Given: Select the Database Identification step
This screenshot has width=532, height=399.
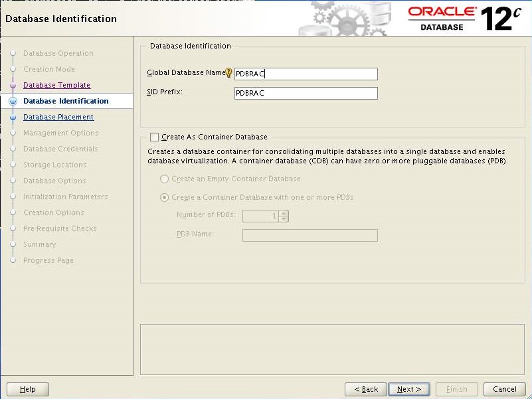Looking at the screenshot, I should pos(66,101).
